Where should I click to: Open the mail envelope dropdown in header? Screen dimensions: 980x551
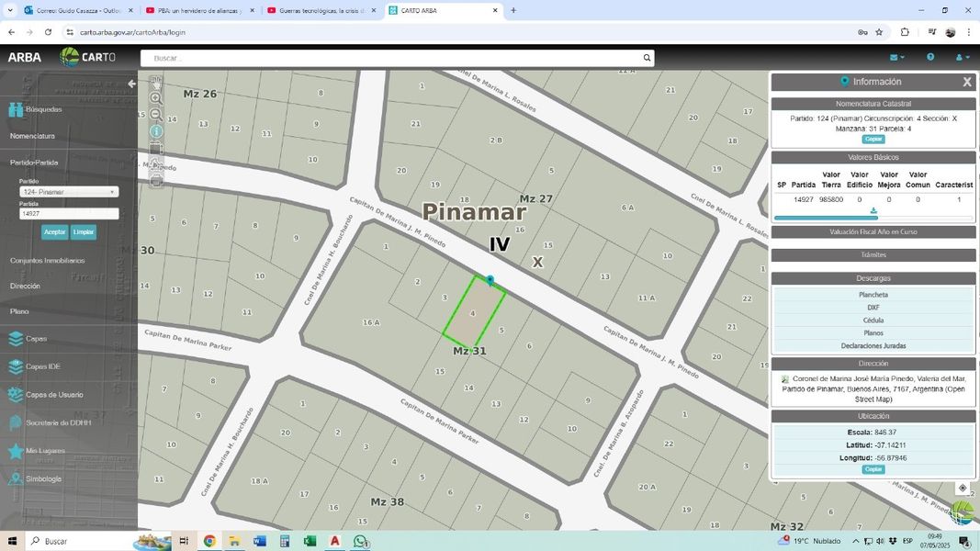point(896,58)
